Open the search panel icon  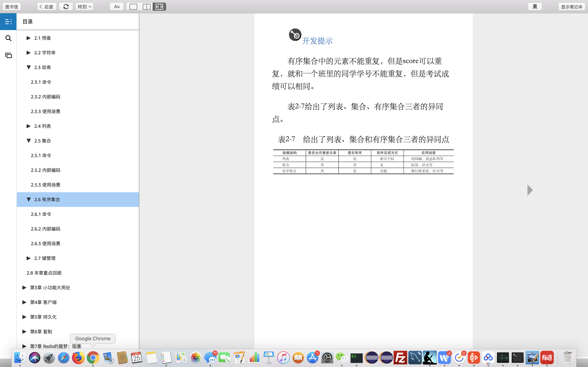8,38
